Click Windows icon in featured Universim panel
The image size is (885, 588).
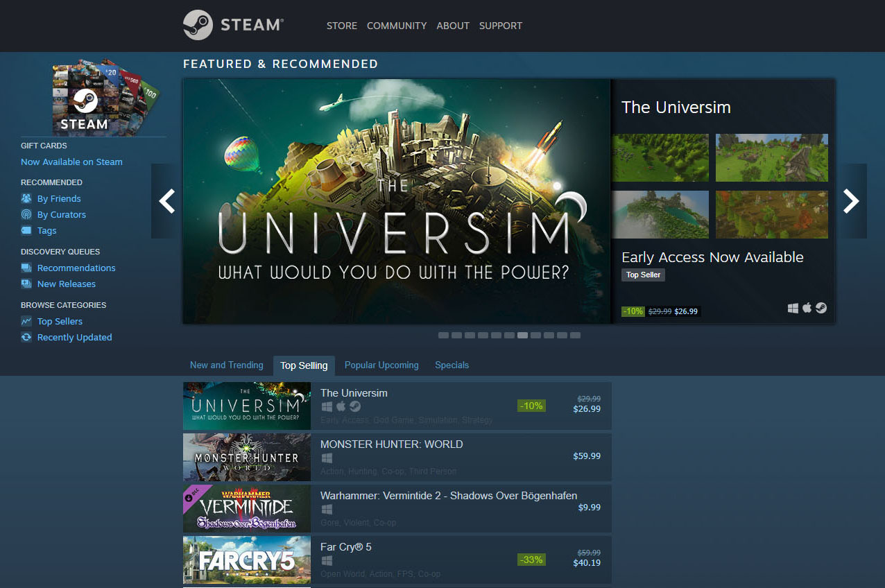click(x=793, y=308)
